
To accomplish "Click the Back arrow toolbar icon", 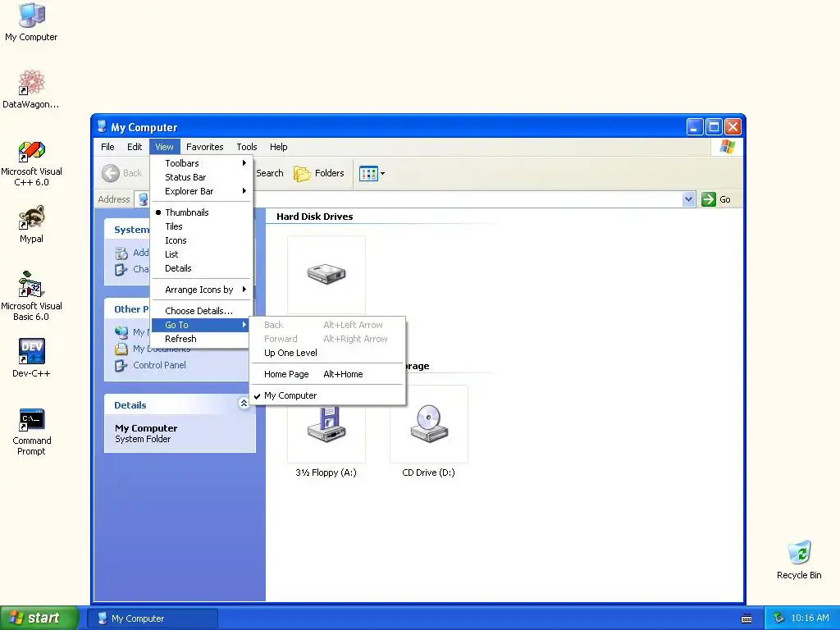I will tap(111, 173).
